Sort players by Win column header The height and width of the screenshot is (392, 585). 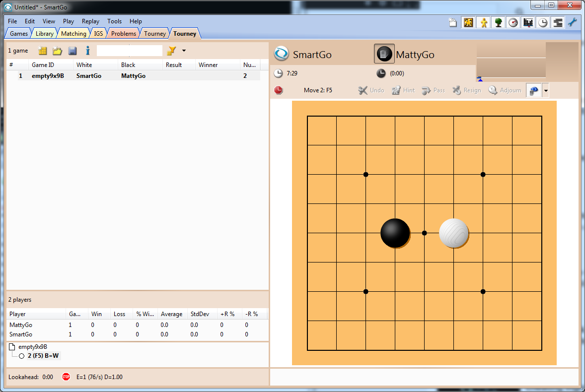point(99,314)
